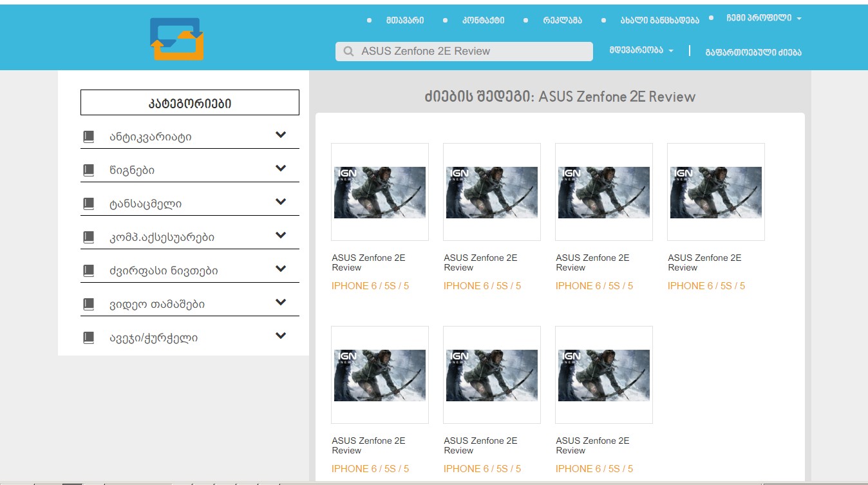
Task: Expand the ავეჯი/ჭურჭელი category chevron
Action: (x=281, y=336)
